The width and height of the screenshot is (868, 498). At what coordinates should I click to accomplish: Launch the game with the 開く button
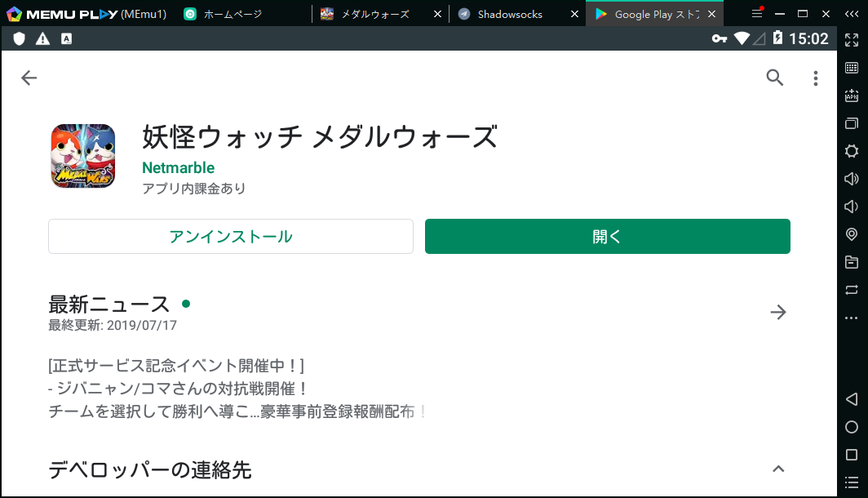click(607, 236)
